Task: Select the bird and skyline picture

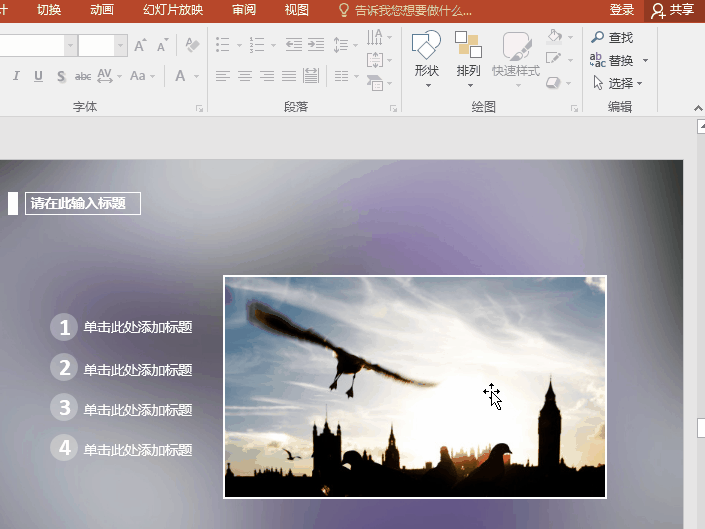Action: click(415, 387)
